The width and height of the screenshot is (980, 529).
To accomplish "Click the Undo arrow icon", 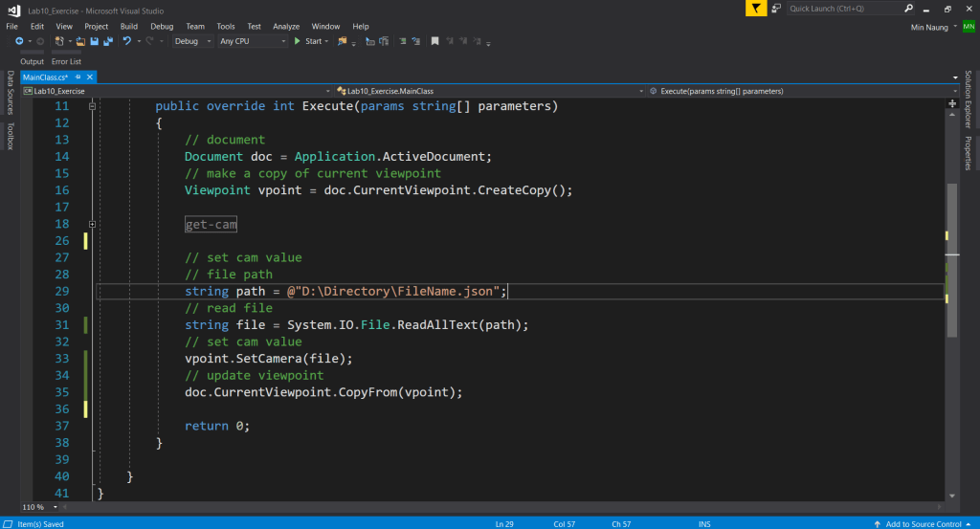I will pyautogui.click(x=126, y=42).
